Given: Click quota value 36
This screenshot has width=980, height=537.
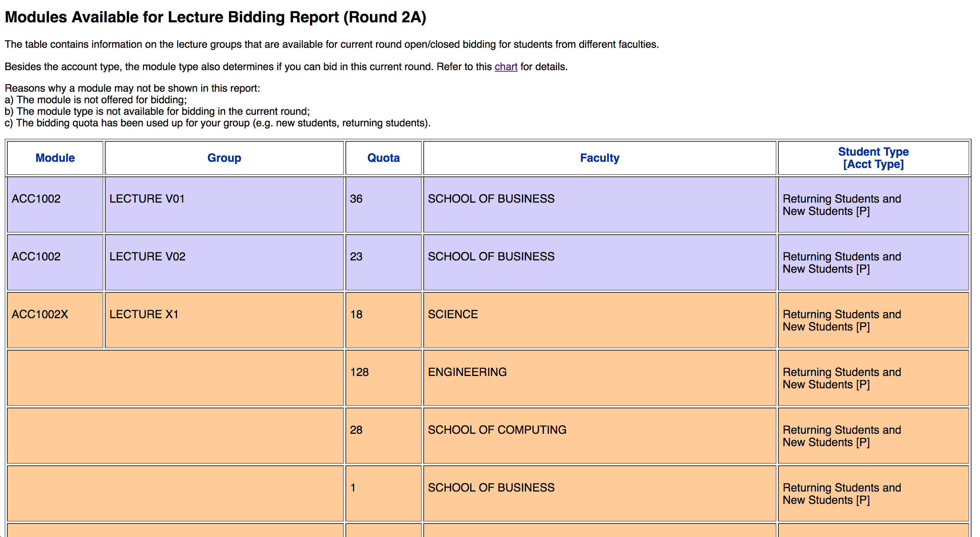Looking at the screenshot, I should [356, 199].
